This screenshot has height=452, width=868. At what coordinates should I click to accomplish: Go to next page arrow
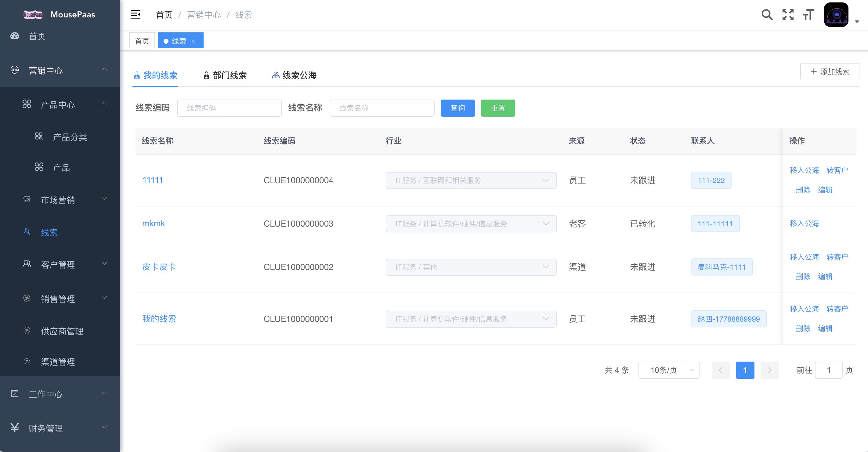(x=770, y=370)
